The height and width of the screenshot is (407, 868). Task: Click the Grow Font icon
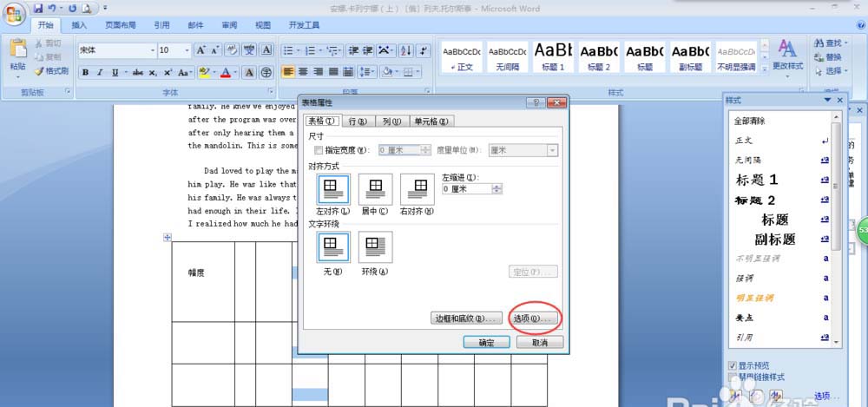click(x=201, y=50)
